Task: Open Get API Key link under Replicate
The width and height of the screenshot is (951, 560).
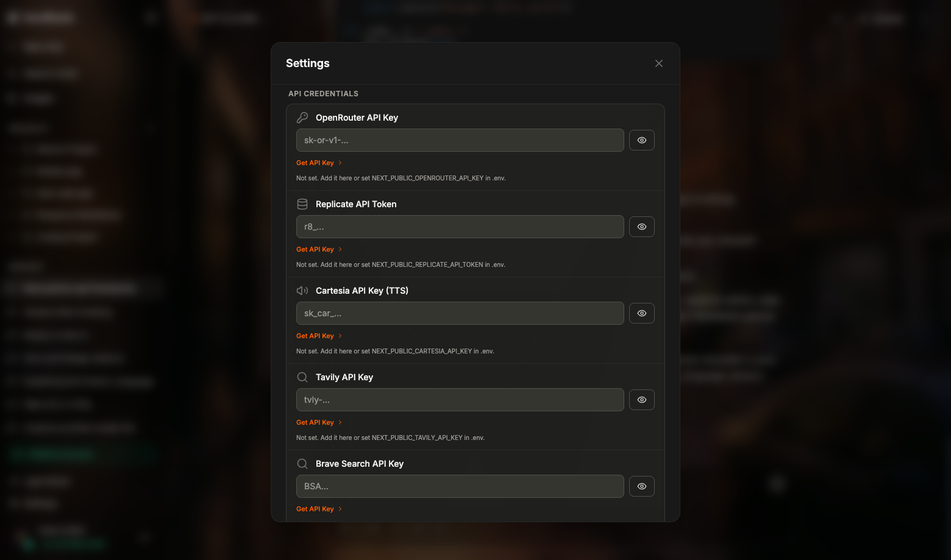Action: (x=319, y=249)
